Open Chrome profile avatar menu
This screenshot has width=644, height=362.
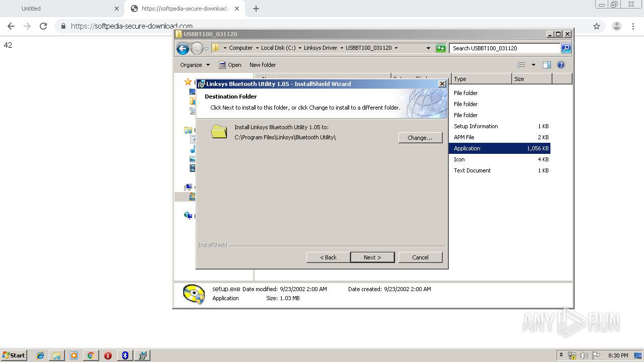tap(617, 26)
